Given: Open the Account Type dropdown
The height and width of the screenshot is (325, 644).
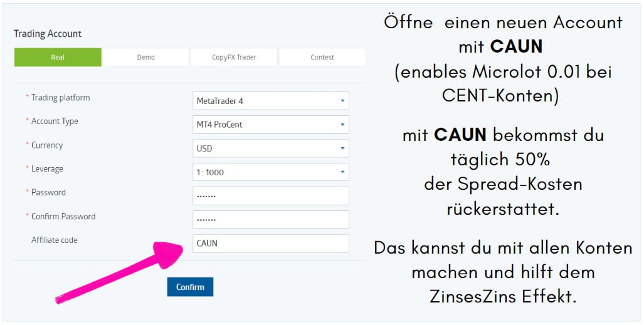Looking at the screenshot, I should coord(270,125).
